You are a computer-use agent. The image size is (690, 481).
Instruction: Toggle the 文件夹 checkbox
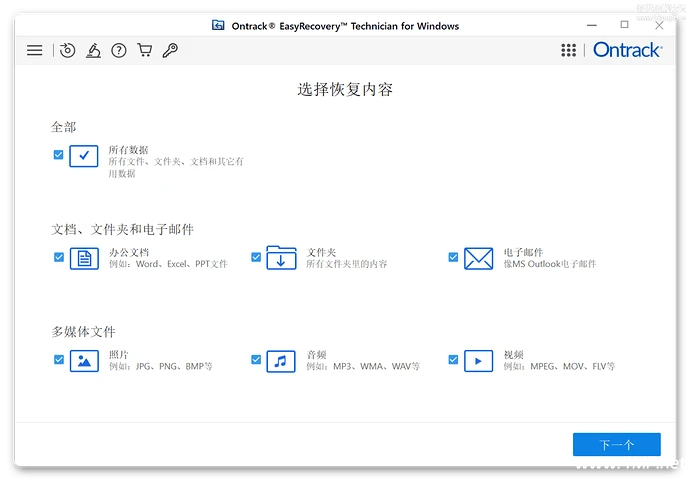click(x=256, y=257)
